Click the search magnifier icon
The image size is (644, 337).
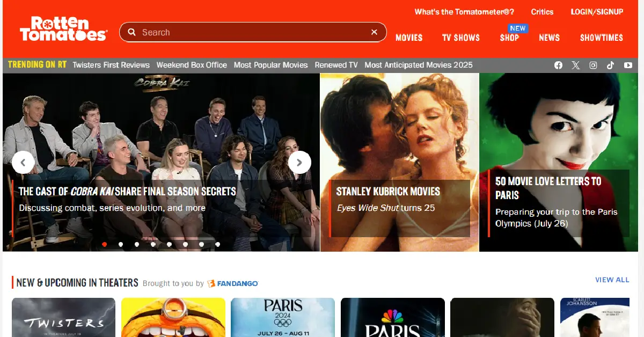point(131,32)
